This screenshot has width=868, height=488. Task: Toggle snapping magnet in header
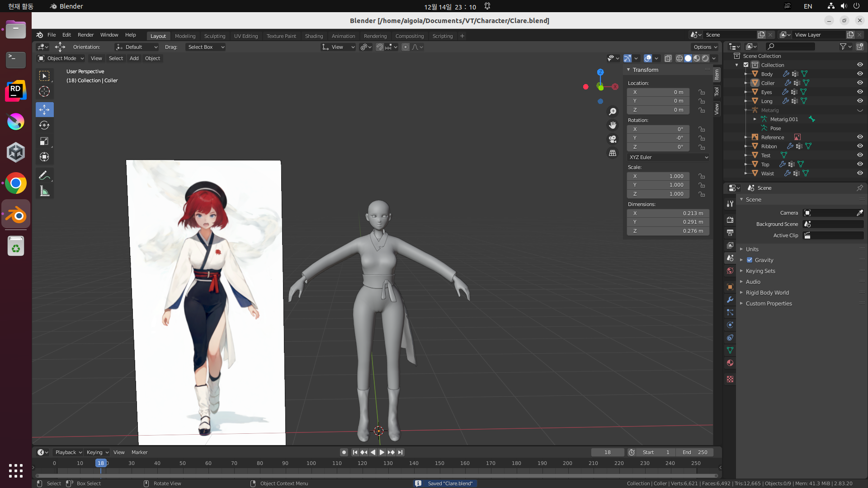[380, 47]
